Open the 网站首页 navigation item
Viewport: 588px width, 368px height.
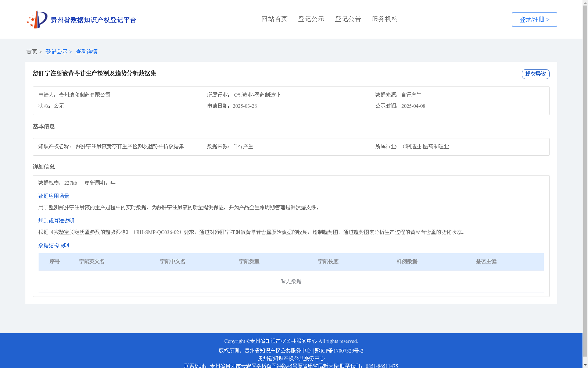coord(275,19)
